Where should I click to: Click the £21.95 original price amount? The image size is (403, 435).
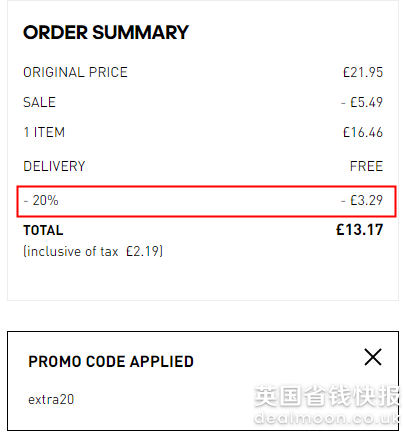click(x=363, y=72)
